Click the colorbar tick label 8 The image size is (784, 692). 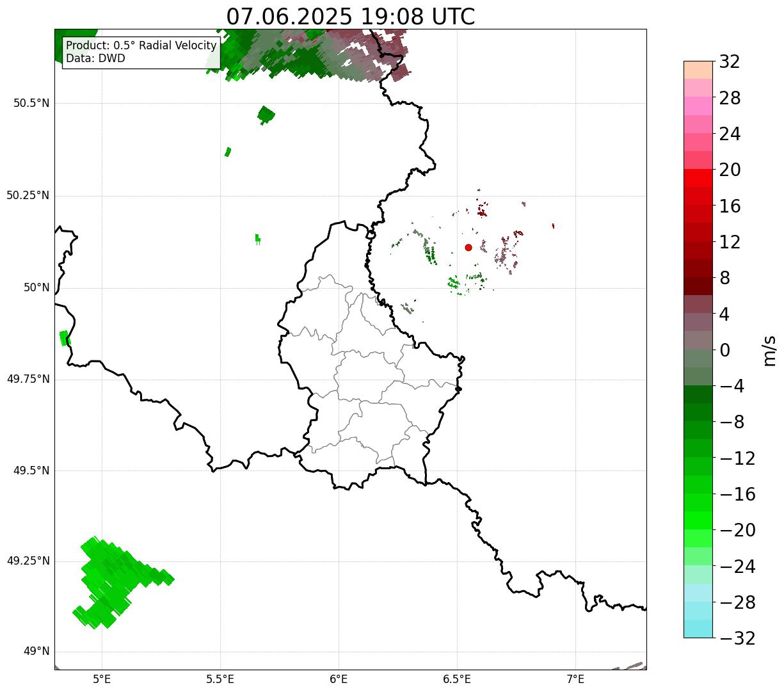724,278
